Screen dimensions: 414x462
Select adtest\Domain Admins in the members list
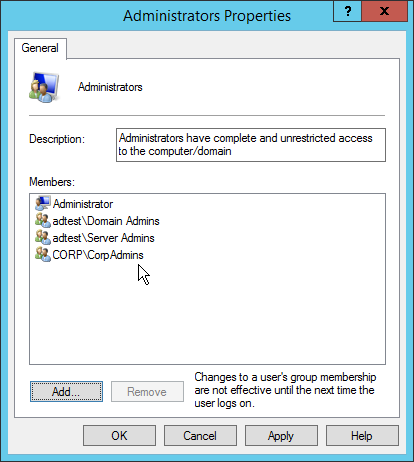[106, 221]
